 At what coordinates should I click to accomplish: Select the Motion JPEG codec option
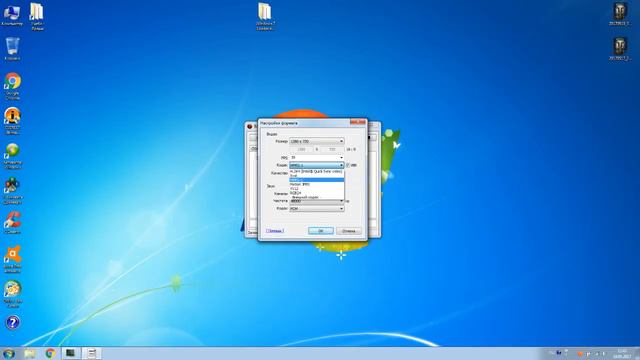[317, 184]
